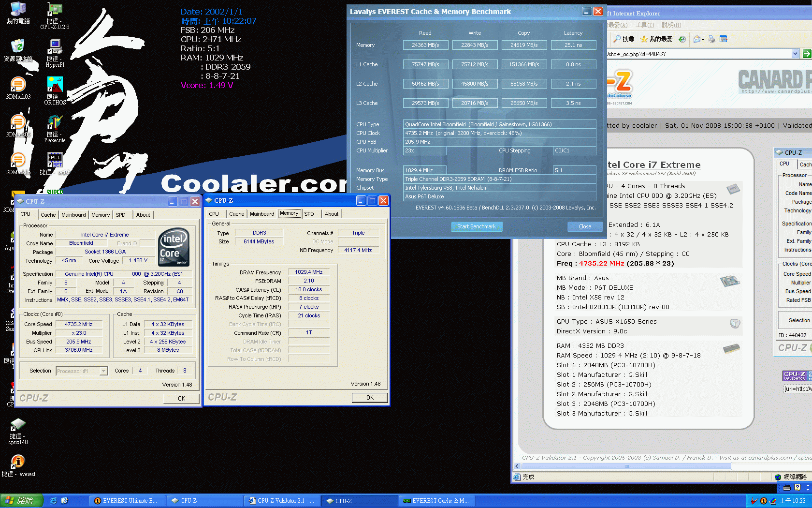Open the everest desktop shortcut
This screenshot has width=812, height=508.
(x=18, y=466)
